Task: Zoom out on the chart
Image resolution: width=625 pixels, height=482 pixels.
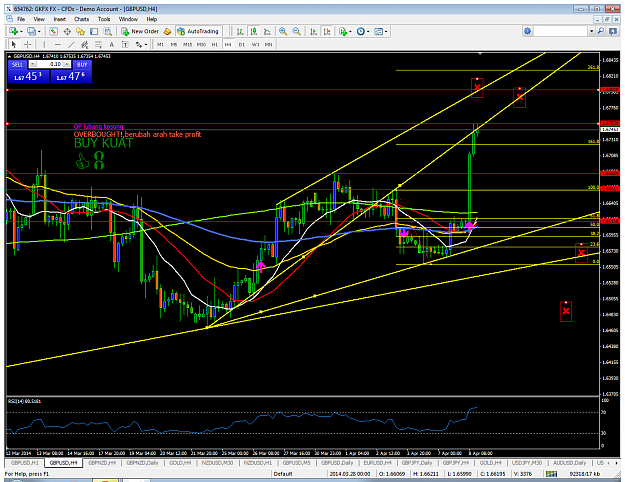Action: pos(297,31)
